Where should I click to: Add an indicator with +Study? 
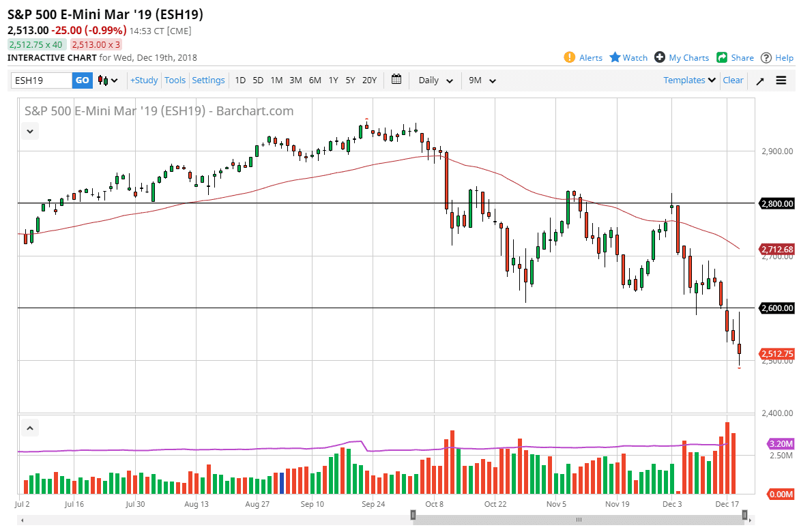point(143,80)
